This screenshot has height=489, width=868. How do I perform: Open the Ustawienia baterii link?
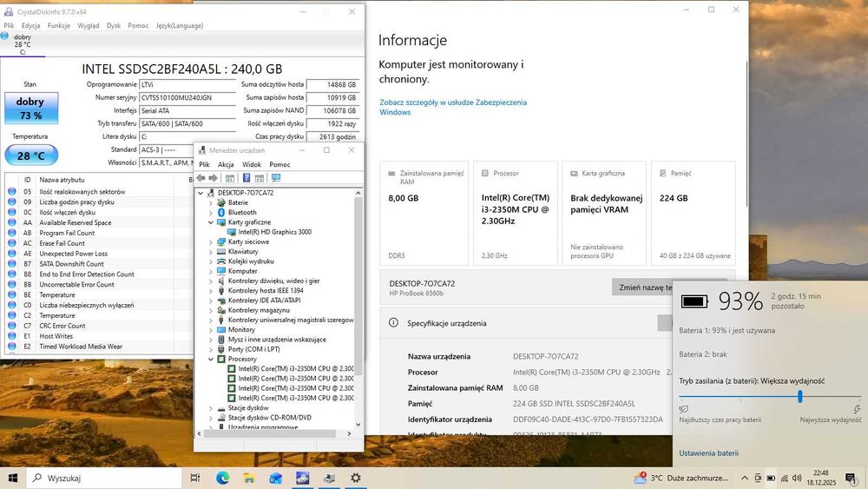tap(708, 453)
